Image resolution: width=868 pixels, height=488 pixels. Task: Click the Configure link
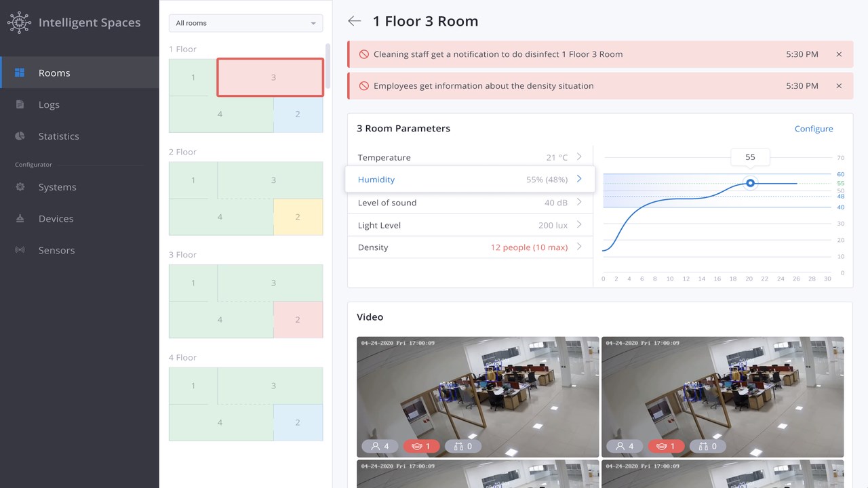(814, 128)
